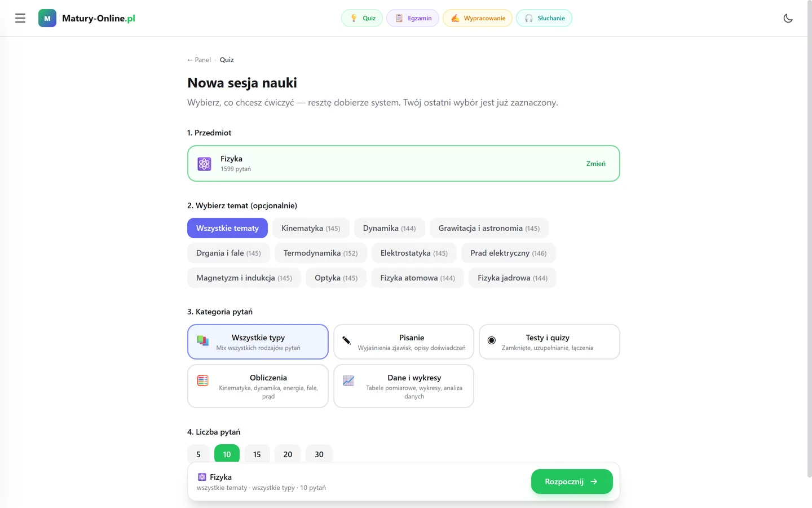Select the Fizyka atomowa topic chip

coord(417,278)
